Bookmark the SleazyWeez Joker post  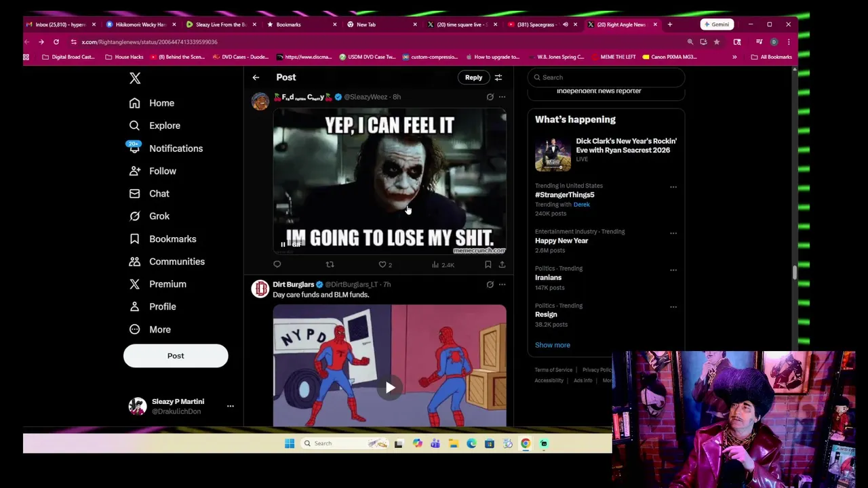[x=488, y=264]
